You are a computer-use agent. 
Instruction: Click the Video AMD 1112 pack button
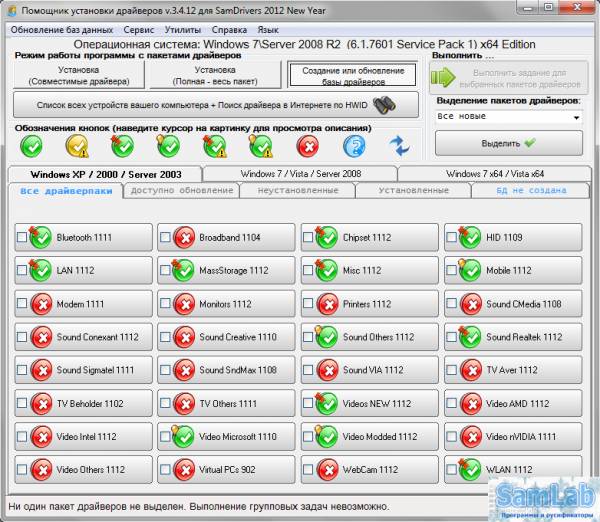click(513, 404)
